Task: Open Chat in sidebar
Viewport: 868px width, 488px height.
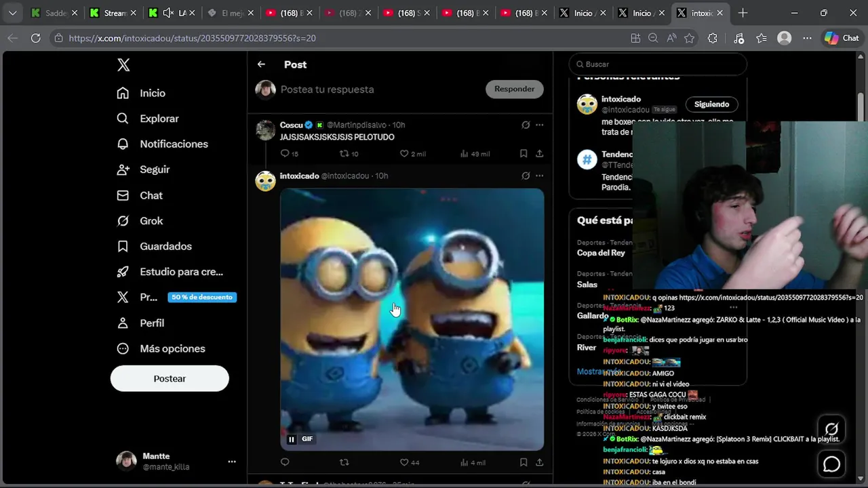Action: point(140,195)
